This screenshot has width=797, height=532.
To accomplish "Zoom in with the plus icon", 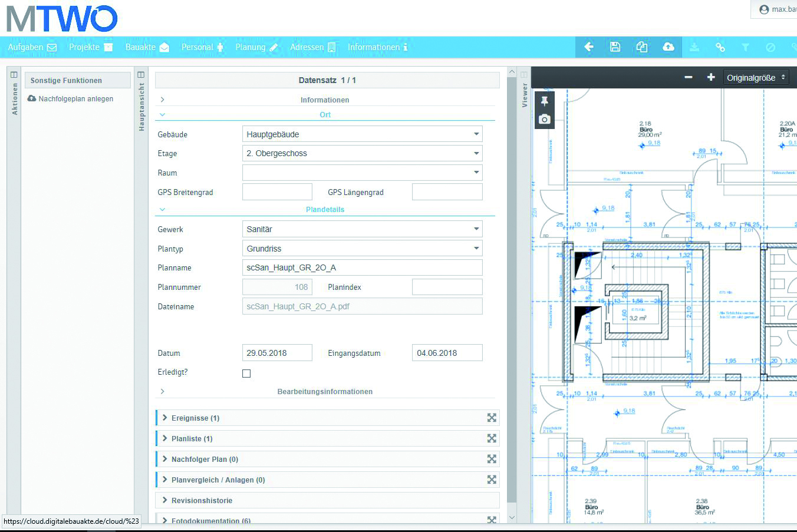I will tap(710, 78).
